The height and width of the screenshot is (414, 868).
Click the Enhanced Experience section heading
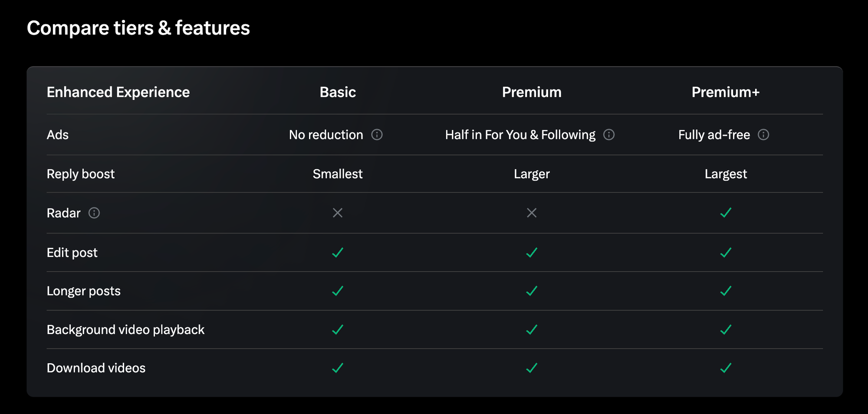tap(118, 92)
